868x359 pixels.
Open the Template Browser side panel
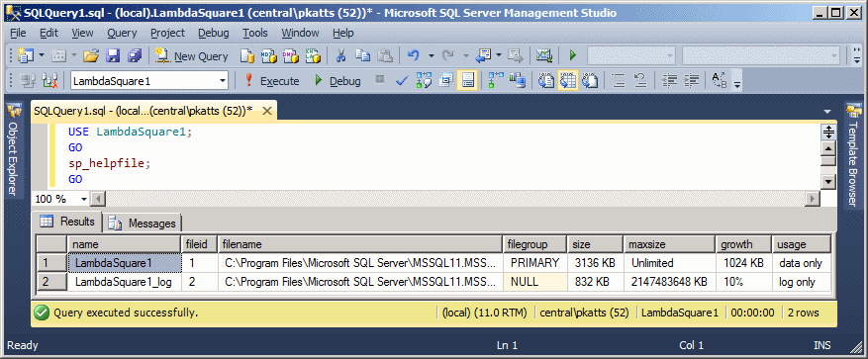(x=853, y=156)
